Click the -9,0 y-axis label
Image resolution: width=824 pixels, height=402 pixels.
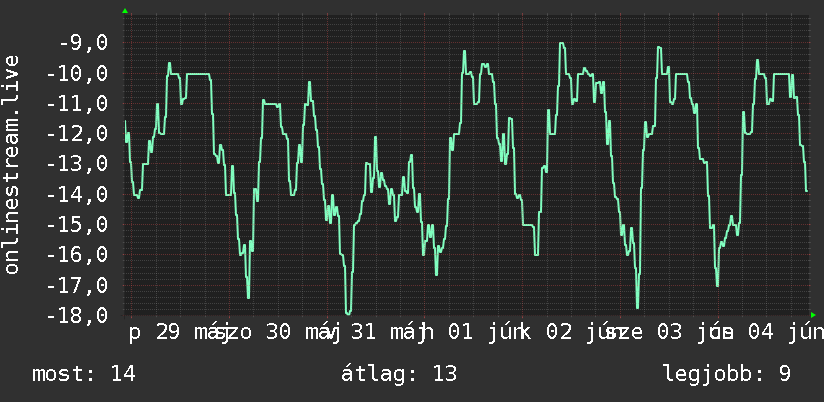click(83, 43)
